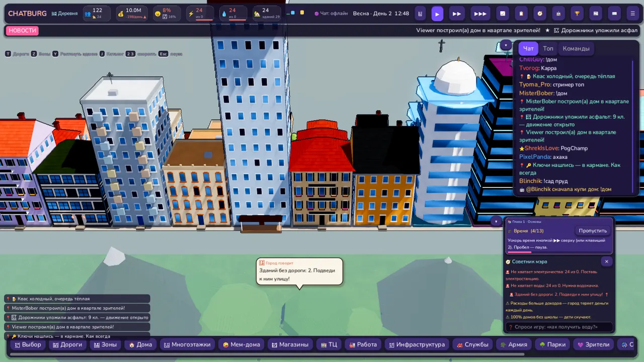Switch to the Топ tab
644x362 pixels.
click(x=548, y=49)
